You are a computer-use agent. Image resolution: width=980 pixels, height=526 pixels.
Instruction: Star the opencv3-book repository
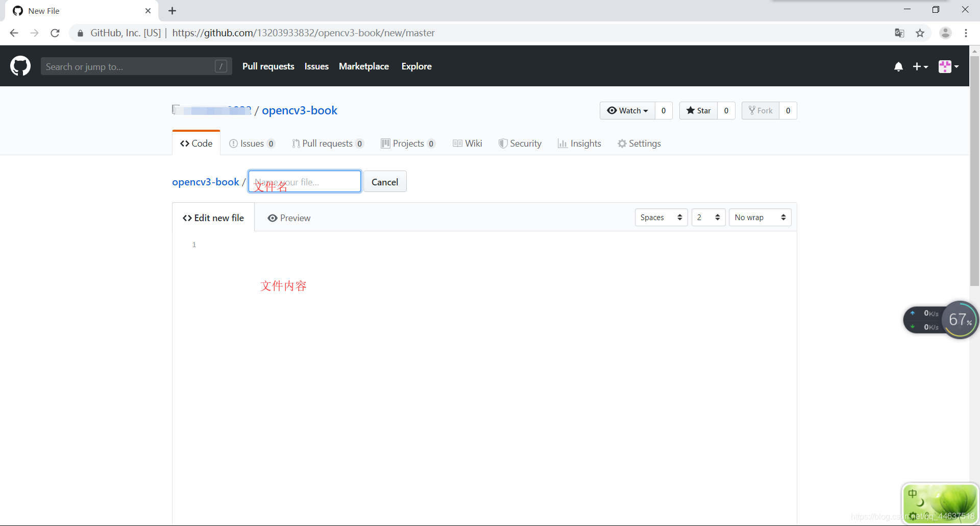click(698, 110)
